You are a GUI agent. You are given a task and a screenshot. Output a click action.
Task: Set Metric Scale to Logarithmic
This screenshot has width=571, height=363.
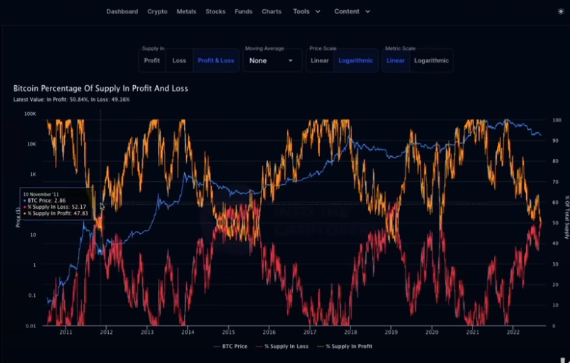431,60
